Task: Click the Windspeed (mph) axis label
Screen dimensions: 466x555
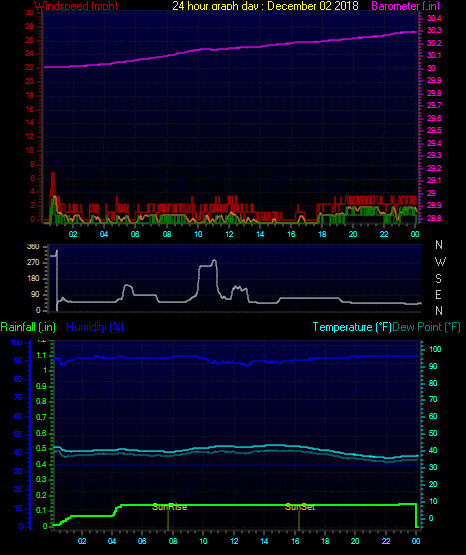Action: coord(76,6)
